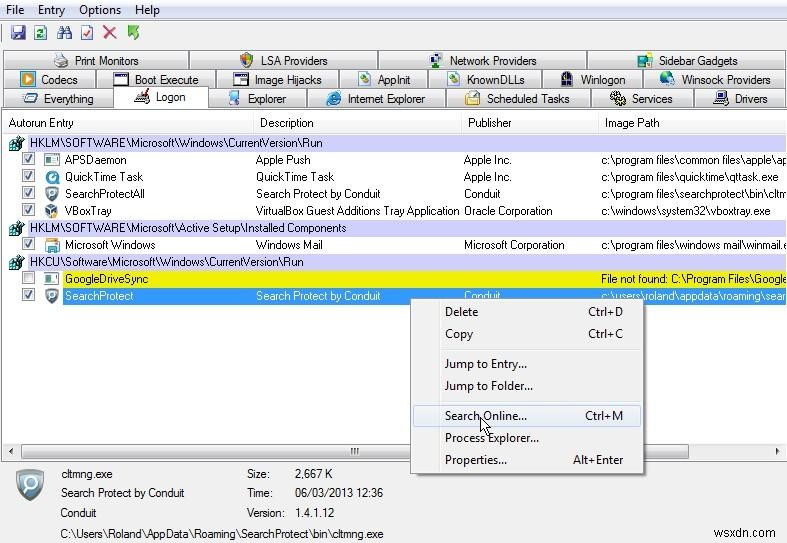Switch to the Logon tab
This screenshot has width=787, height=543.
tap(161, 97)
